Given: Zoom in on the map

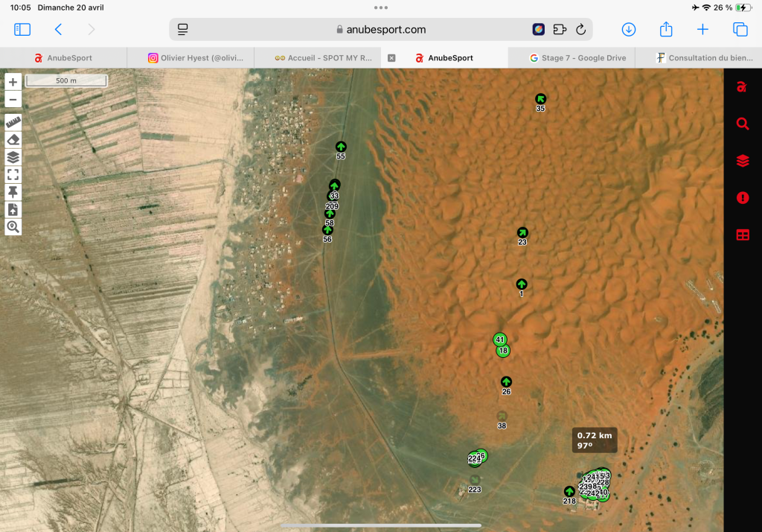Looking at the screenshot, I should point(13,83).
